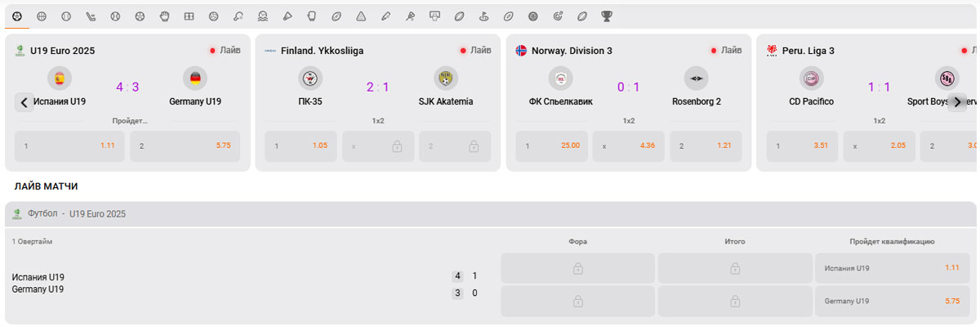The height and width of the screenshot is (327, 980).
Task: Select ФК Спьелькавик win odds 25.00
Action: click(552, 146)
